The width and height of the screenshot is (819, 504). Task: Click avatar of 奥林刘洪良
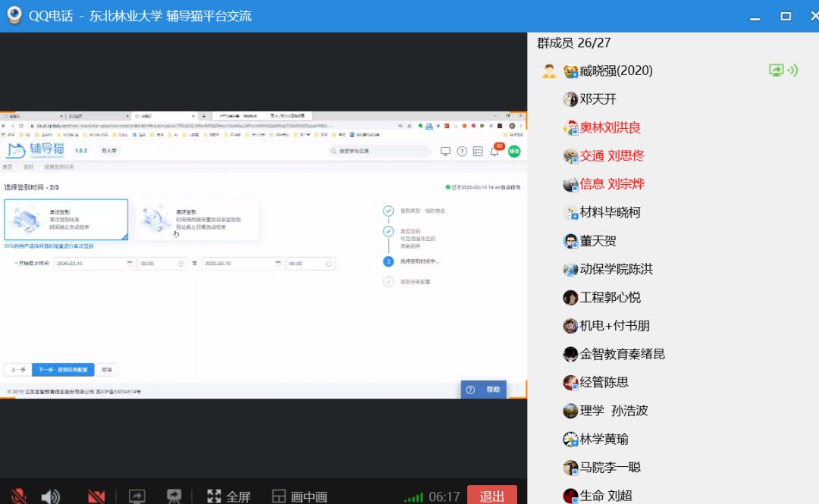point(570,127)
